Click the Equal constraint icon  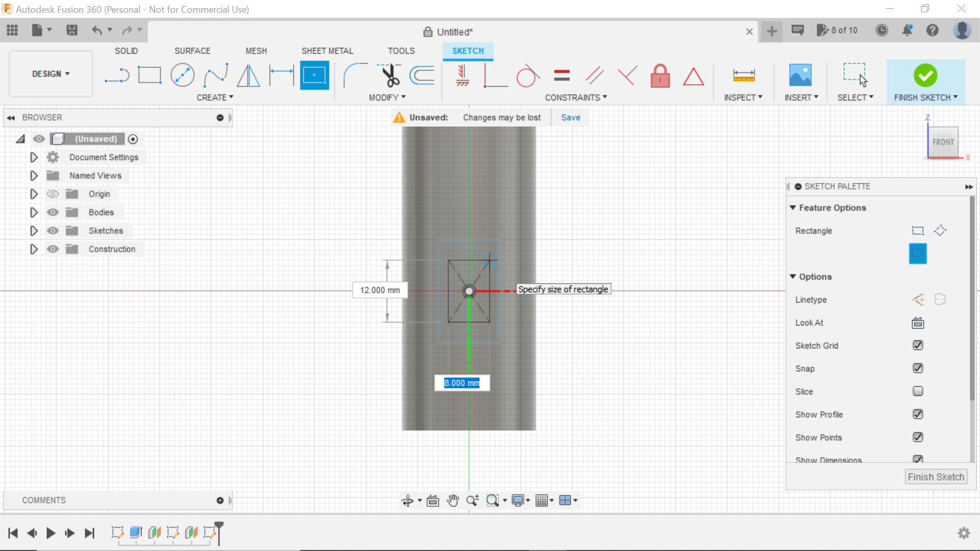point(561,76)
